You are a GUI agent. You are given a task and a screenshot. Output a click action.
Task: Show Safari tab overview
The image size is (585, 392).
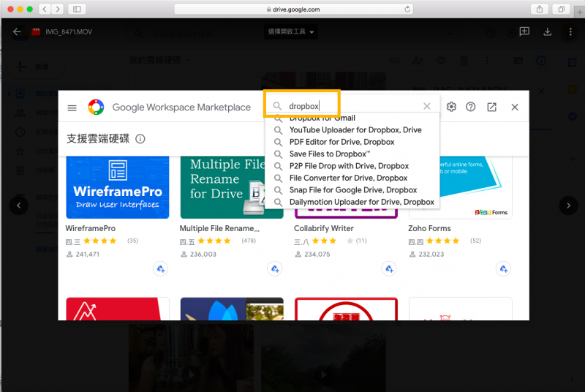561,9
